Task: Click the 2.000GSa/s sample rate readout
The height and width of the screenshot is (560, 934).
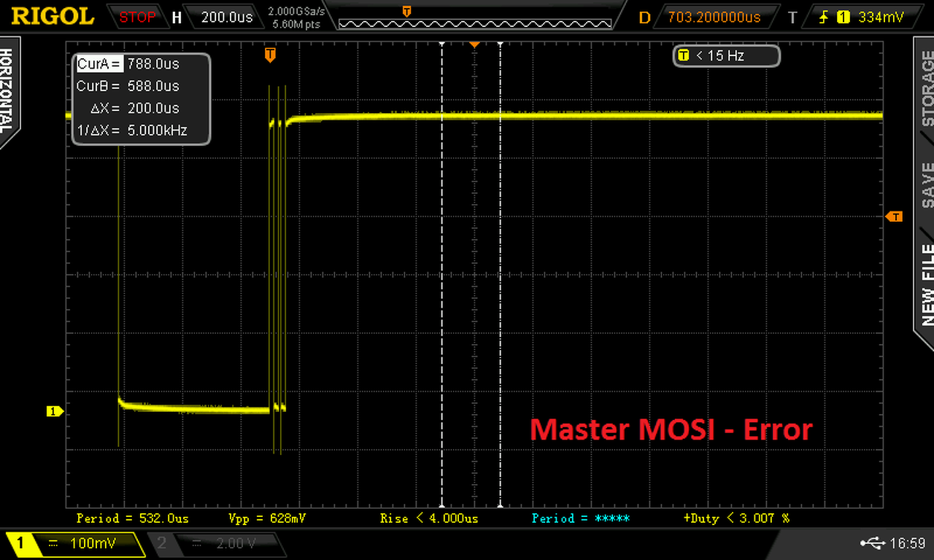Action: [296, 12]
